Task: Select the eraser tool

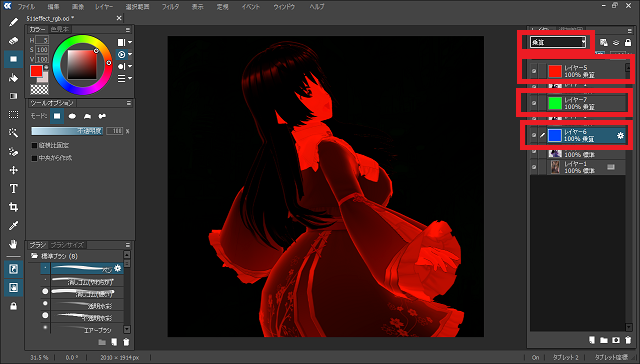Action: [13, 40]
